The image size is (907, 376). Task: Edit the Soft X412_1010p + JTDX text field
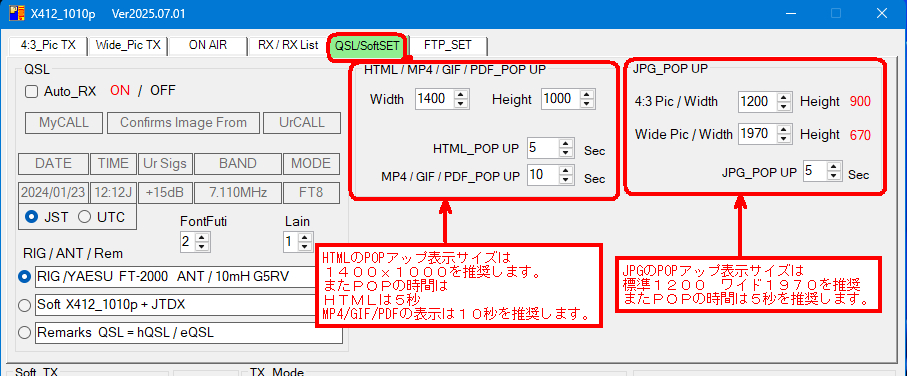[x=175, y=305]
